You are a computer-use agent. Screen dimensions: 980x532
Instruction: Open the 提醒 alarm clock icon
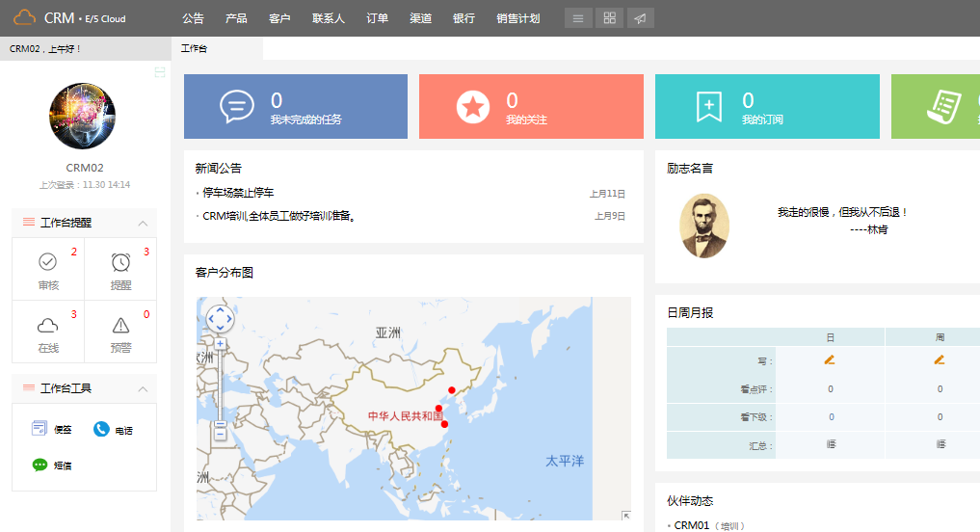[120, 262]
